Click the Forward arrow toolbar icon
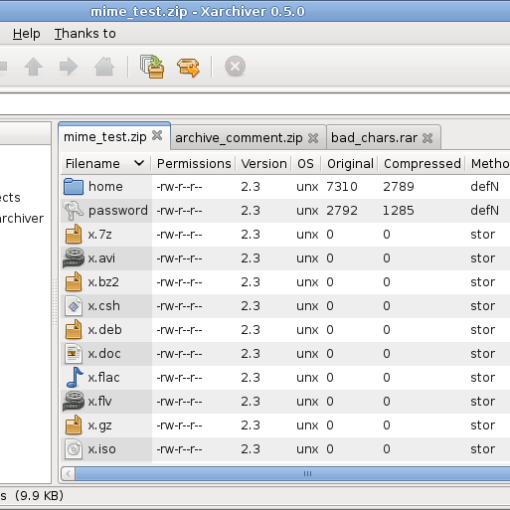 pyautogui.click(x=69, y=66)
